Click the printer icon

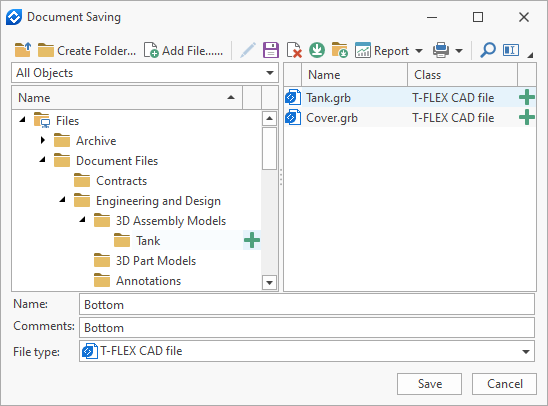(x=441, y=50)
